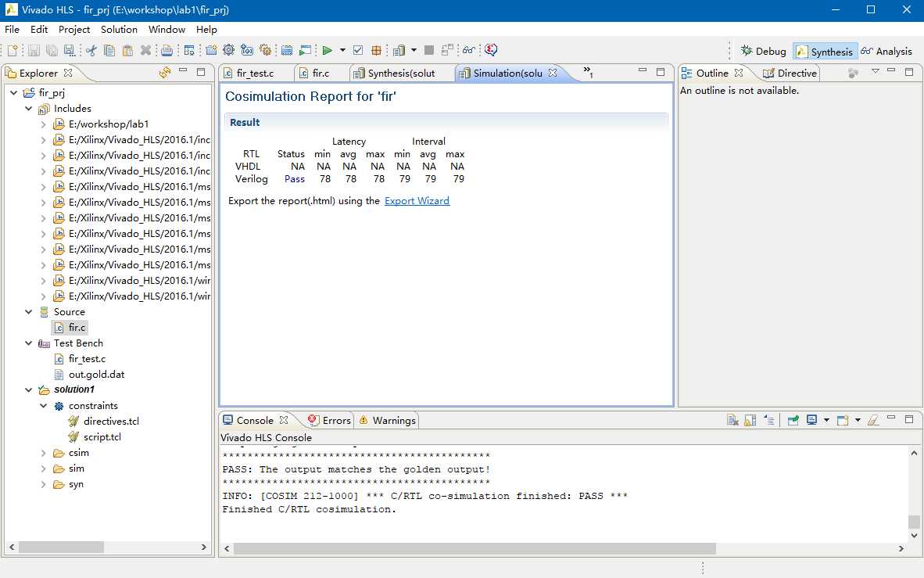Maximize the Explorer panel
This screenshot has height=578, width=924.
click(201, 72)
